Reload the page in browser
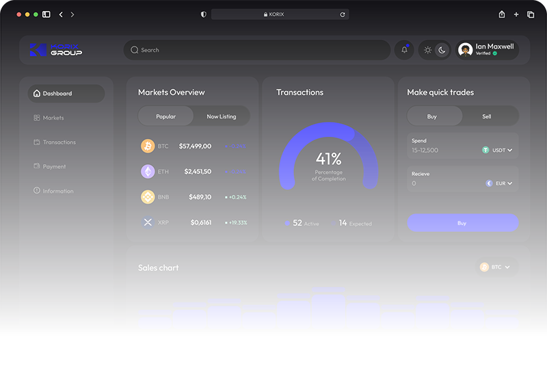Image resolution: width=547 pixels, height=392 pixels. coord(343,14)
